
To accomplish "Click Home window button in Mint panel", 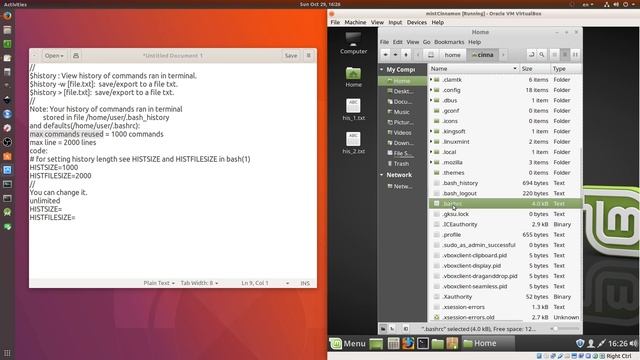I will 488,344.
